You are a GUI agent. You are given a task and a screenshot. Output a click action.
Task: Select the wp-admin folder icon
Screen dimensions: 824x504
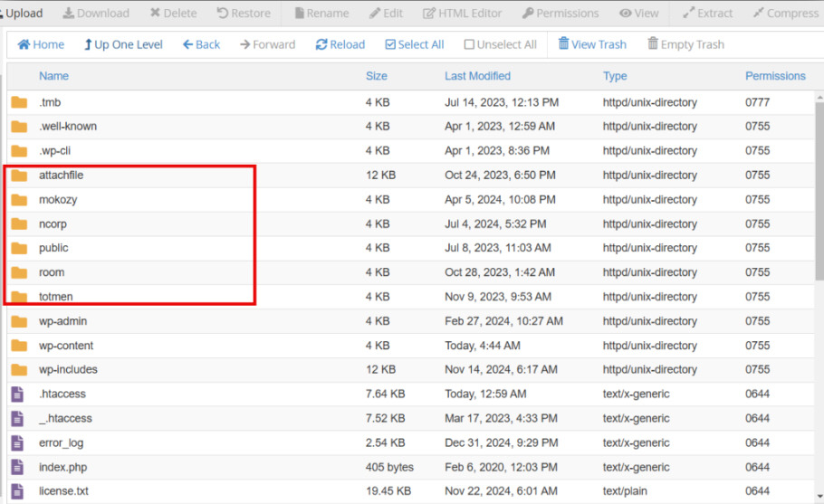click(19, 321)
